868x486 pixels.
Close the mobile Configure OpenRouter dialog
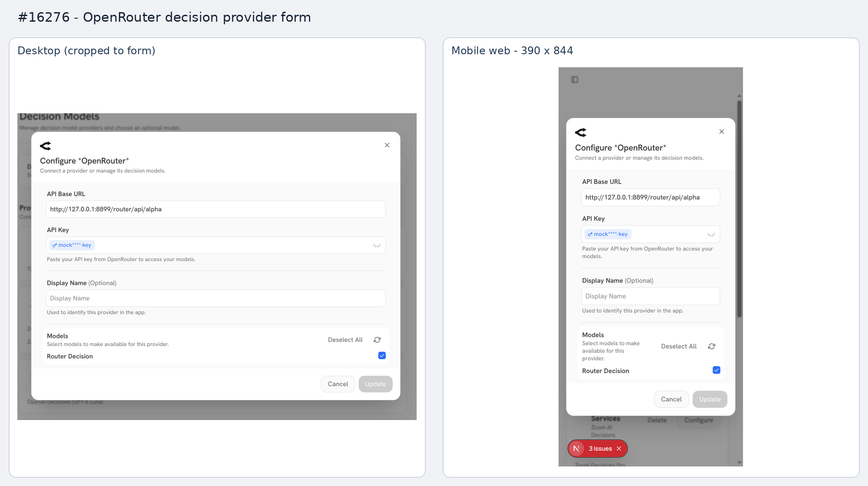click(722, 132)
